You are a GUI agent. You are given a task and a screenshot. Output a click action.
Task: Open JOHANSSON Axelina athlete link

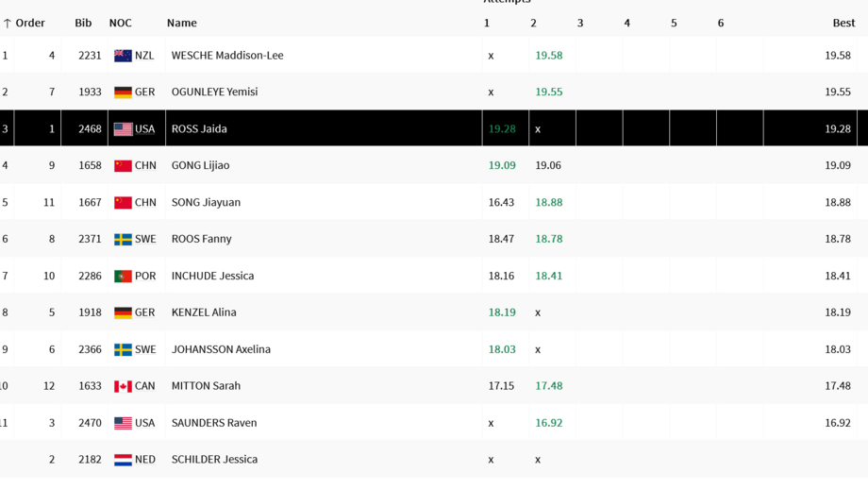click(x=221, y=349)
